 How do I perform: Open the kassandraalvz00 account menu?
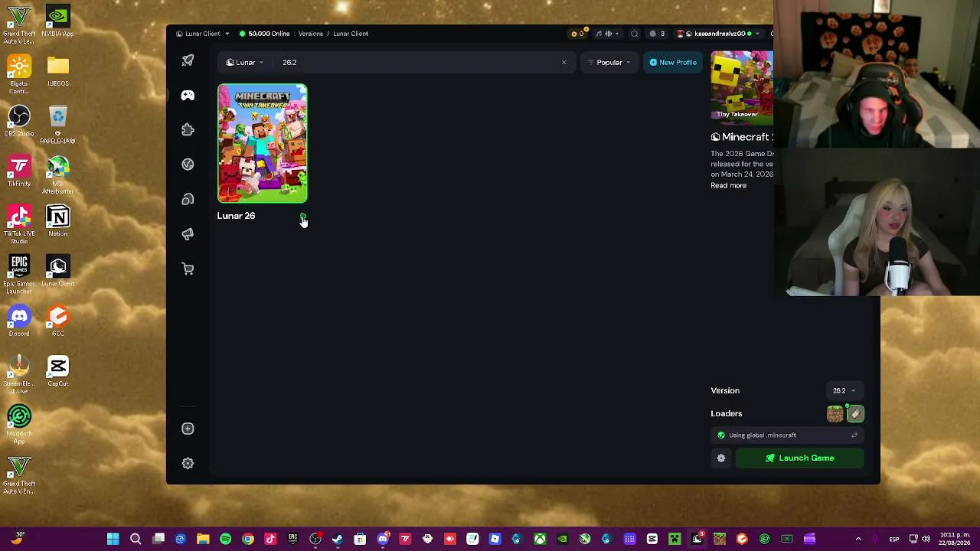point(720,34)
